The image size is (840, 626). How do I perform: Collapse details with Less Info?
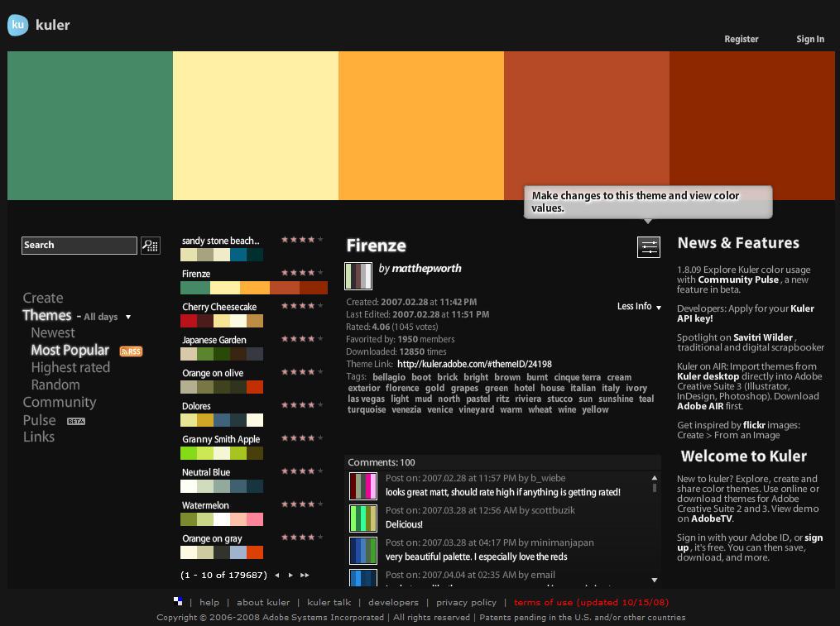(639, 306)
